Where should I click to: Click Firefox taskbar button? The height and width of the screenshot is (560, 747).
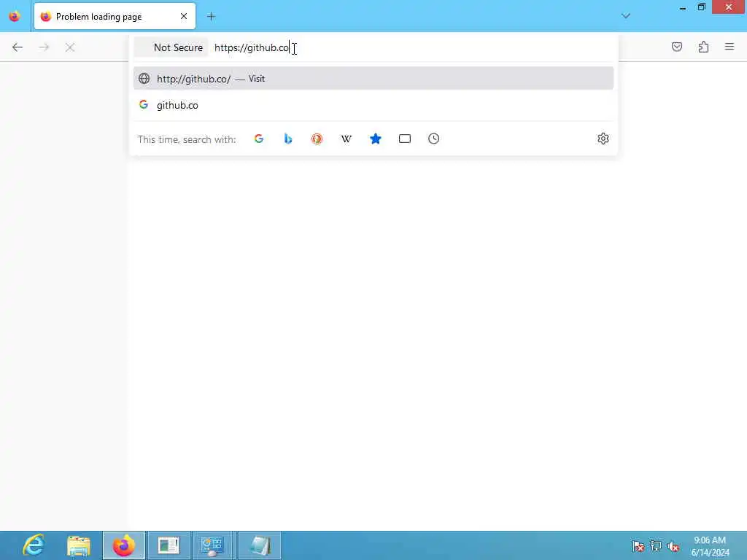point(124,545)
